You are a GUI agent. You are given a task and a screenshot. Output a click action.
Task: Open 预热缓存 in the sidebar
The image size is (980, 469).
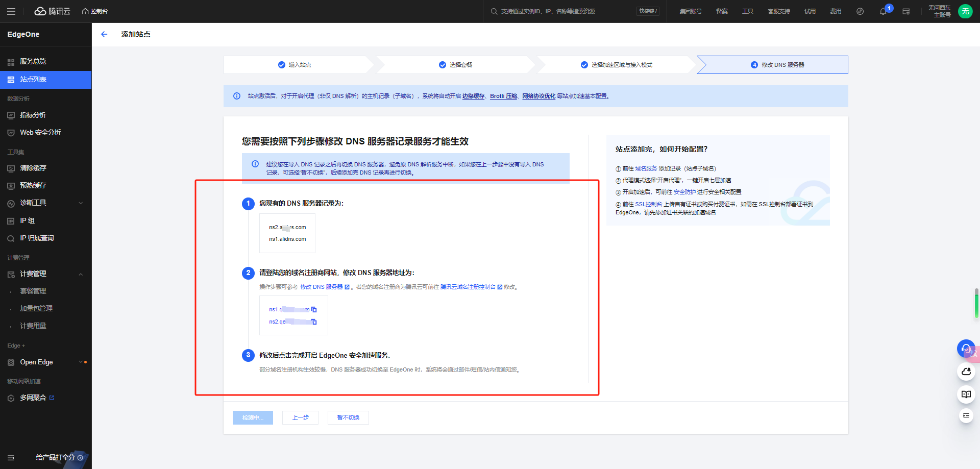pyautogui.click(x=46, y=186)
